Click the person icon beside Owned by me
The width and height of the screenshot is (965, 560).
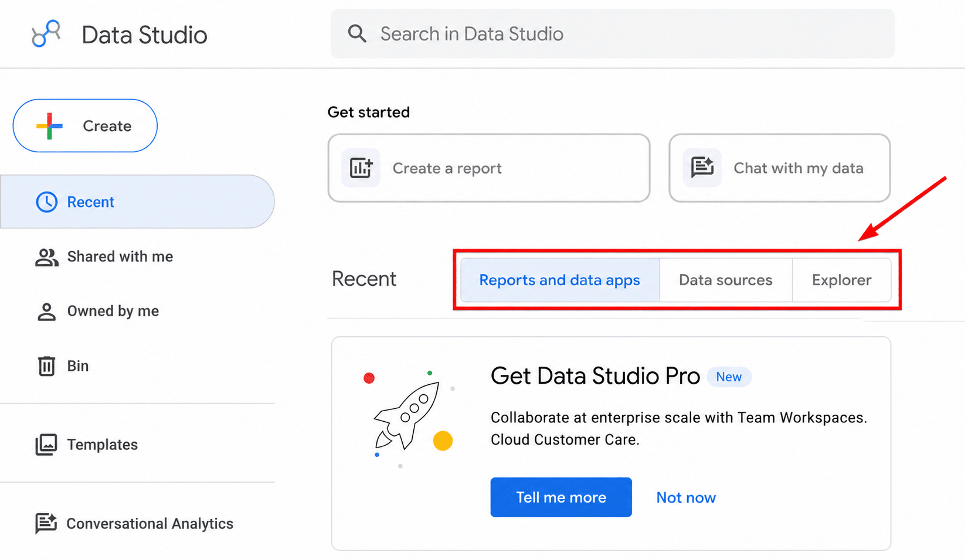point(47,312)
